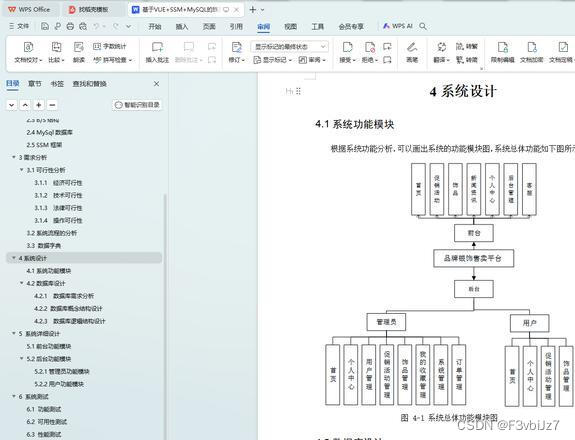Click the new tab plus icon
This screenshot has height=440, width=575.
tap(253, 10)
